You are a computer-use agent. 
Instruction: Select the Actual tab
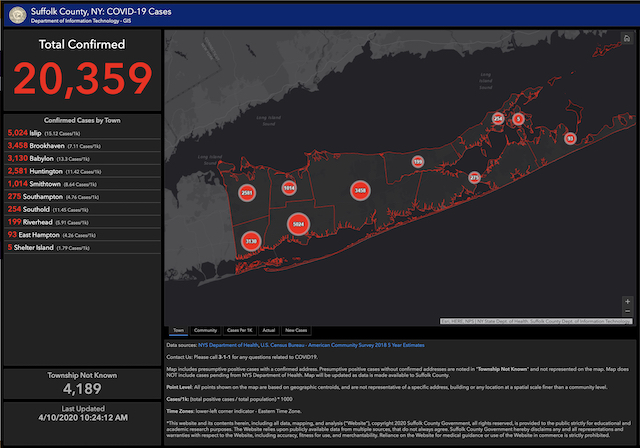(x=269, y=329)
